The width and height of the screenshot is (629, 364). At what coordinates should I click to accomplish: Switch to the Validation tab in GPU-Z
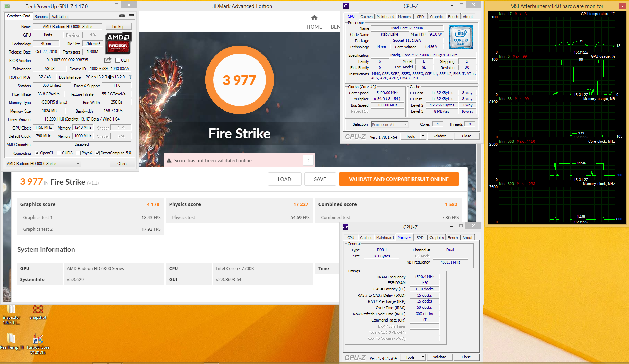click(x=60, y=17)
